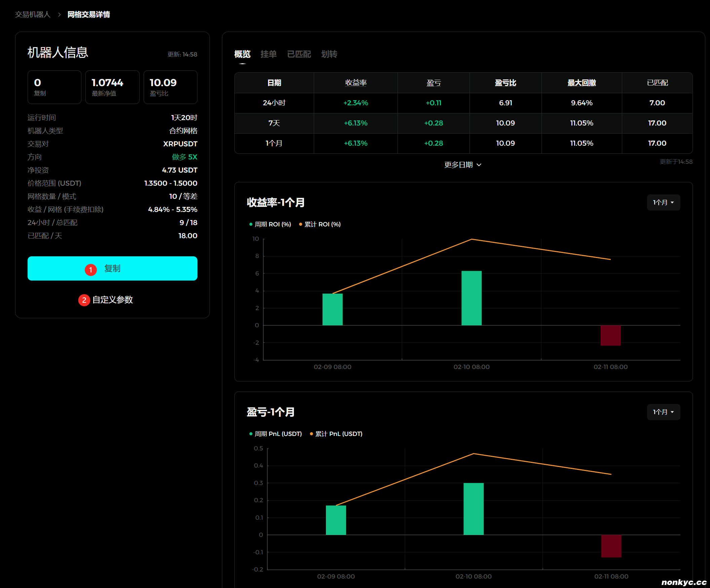710x588 pixels.
Task: Open 自定义参数 link
Action: pos(112,300)
